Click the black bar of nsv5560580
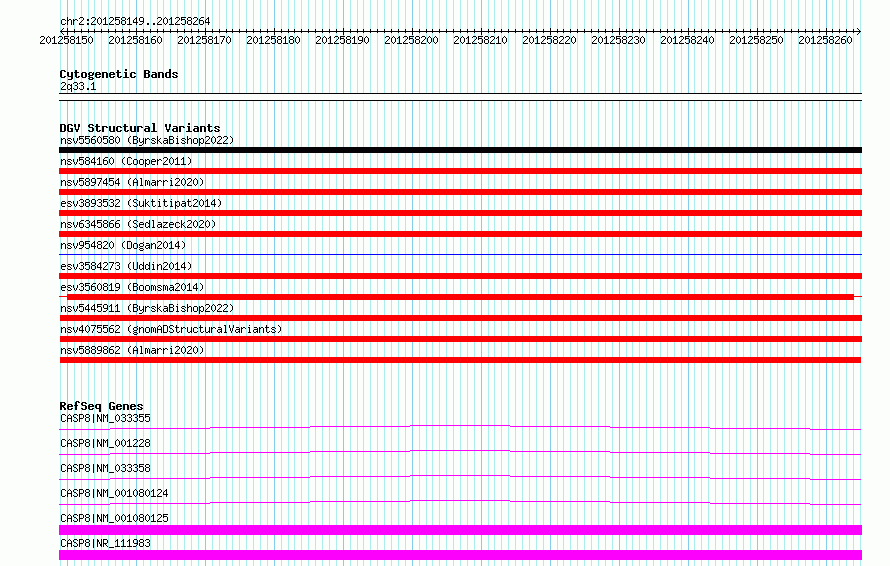This screenshot has height=566, width=890. coord(460,150)
